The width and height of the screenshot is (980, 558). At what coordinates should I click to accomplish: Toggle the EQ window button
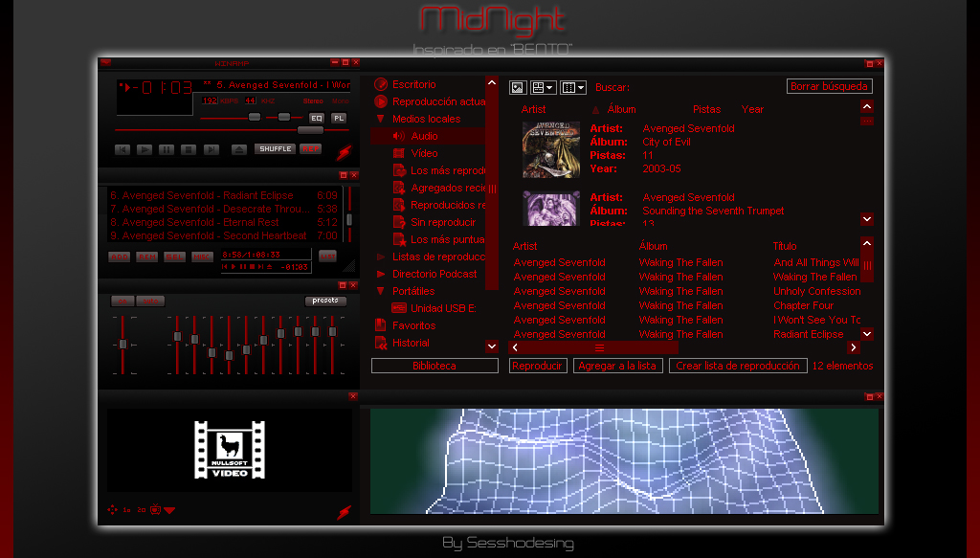pos(317,118)
